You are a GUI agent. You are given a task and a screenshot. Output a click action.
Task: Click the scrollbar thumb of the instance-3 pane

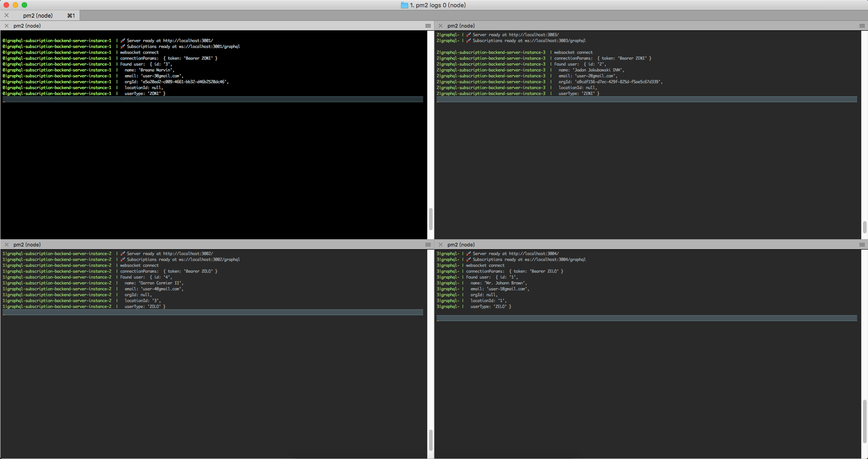click(864, 227)
